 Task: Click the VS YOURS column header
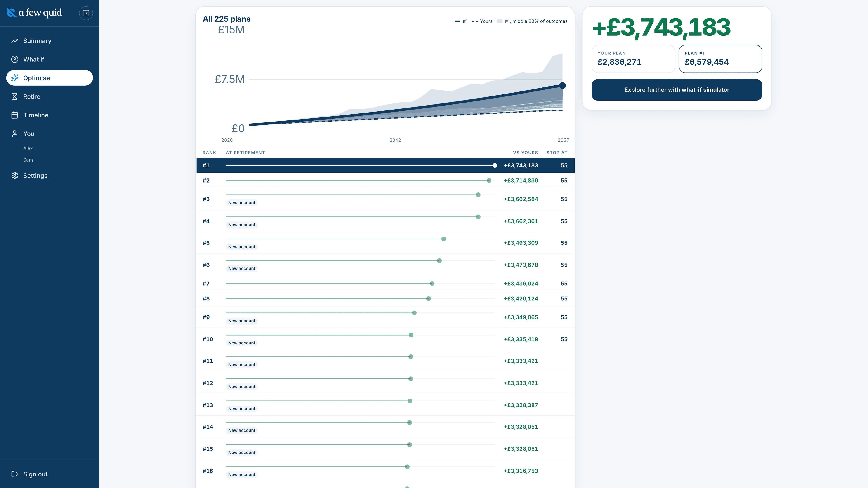coord(525,152)
